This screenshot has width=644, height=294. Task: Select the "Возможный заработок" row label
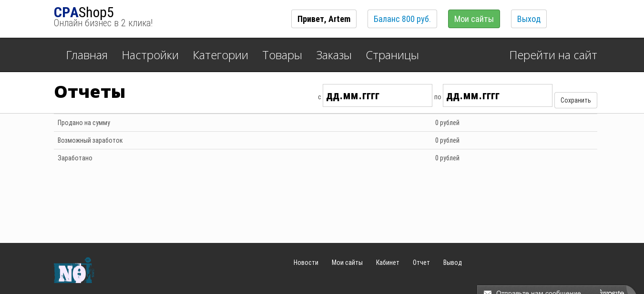coord(90,140)
